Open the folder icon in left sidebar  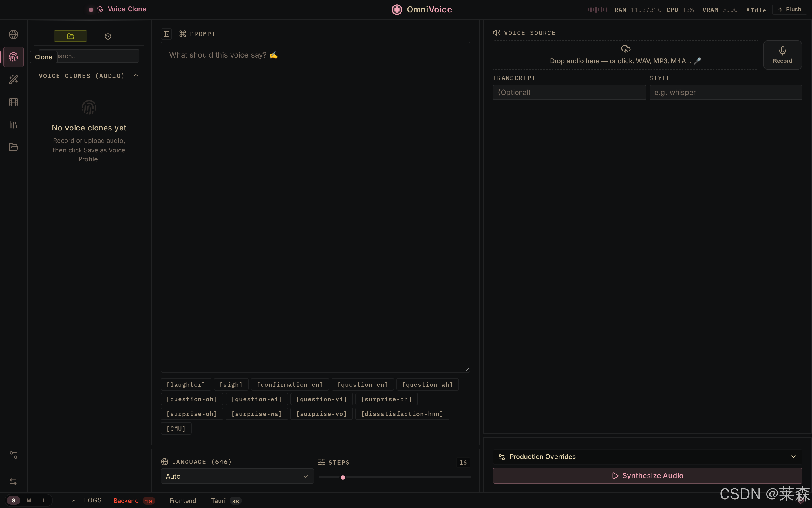tap(14, 147)
